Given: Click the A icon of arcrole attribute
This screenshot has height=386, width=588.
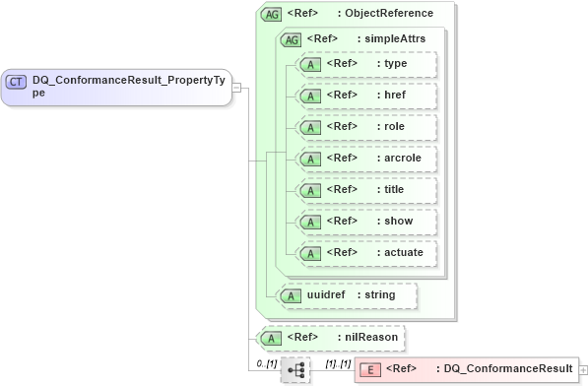Looking at the screenshot, I should tap(310, 160).
